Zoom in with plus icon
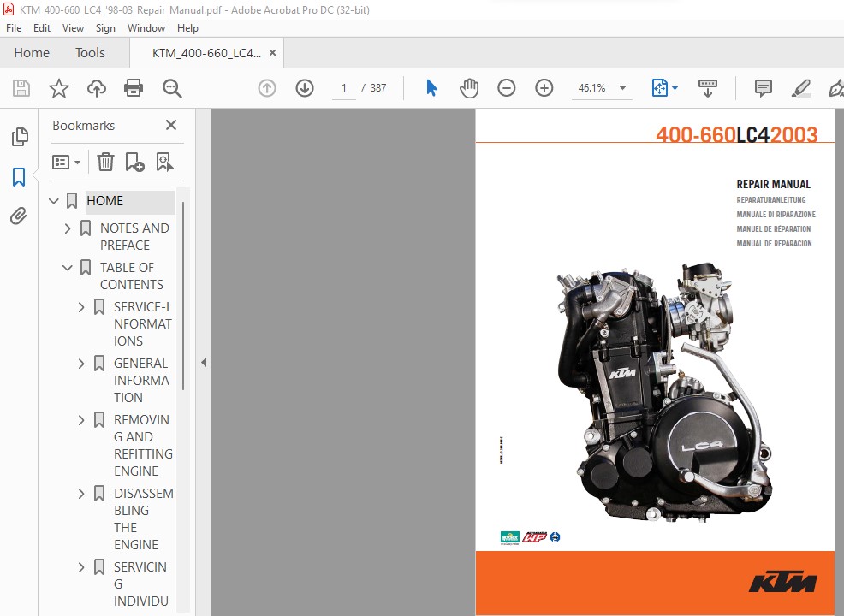The height and width of the screenshot is (616, 844). pos(544,87)
